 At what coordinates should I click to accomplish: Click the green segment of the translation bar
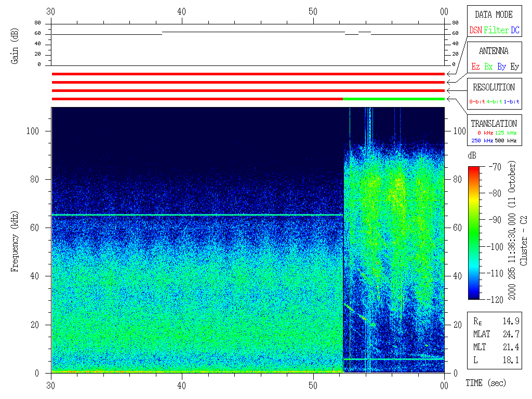point(393,99)
